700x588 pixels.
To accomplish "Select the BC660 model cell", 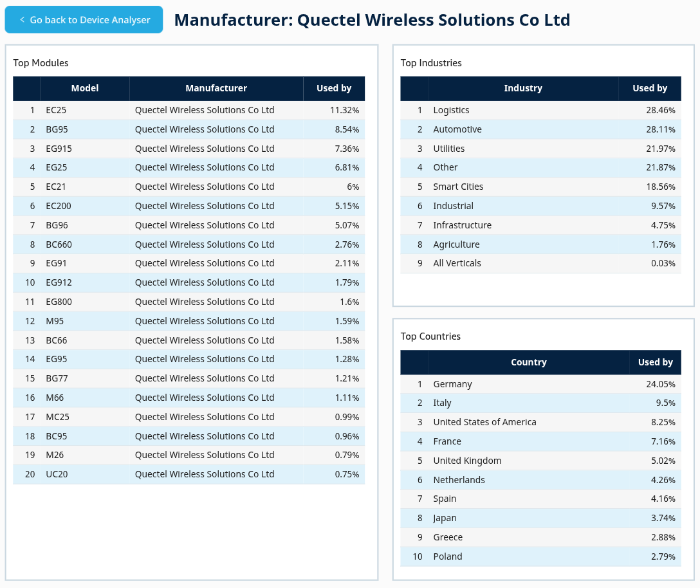I will tap(85, 244).
